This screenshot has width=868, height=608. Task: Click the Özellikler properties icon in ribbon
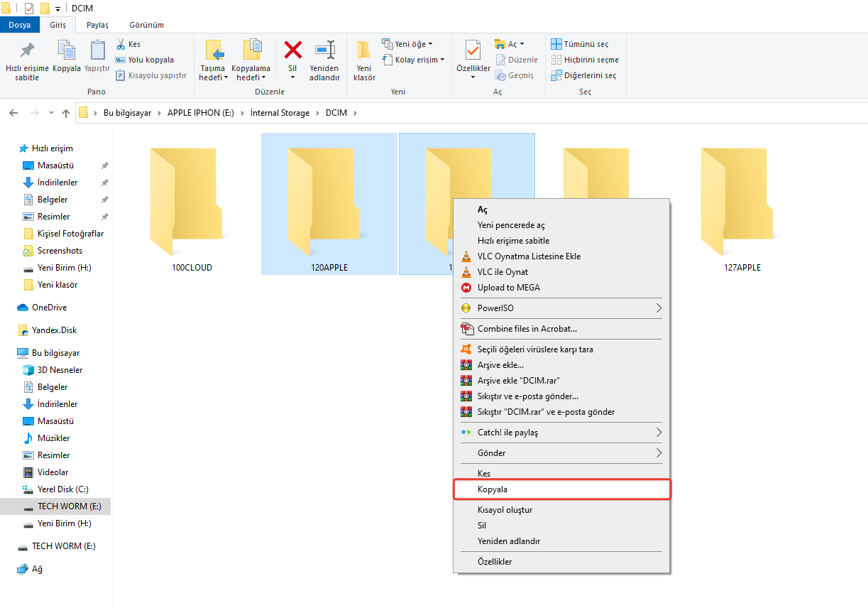(473, 51)
